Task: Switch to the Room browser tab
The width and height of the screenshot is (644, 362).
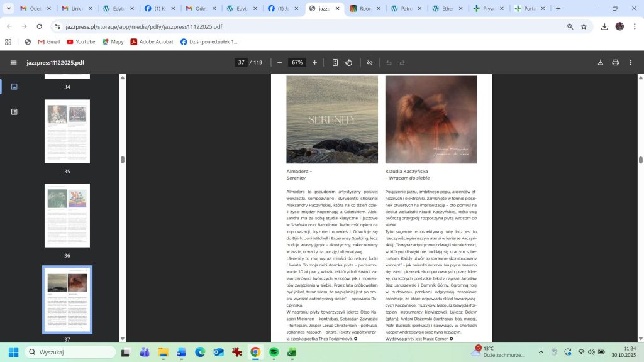Action: click(362, 9)
